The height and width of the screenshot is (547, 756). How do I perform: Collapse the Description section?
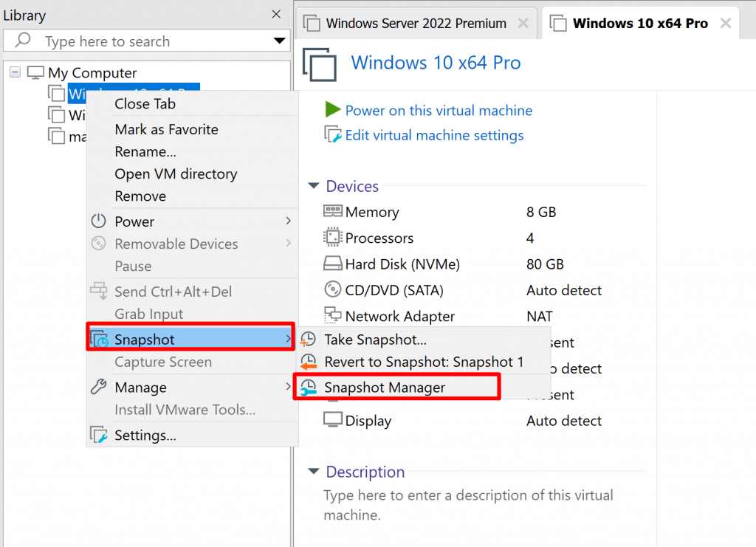click(x=314, y=471)
